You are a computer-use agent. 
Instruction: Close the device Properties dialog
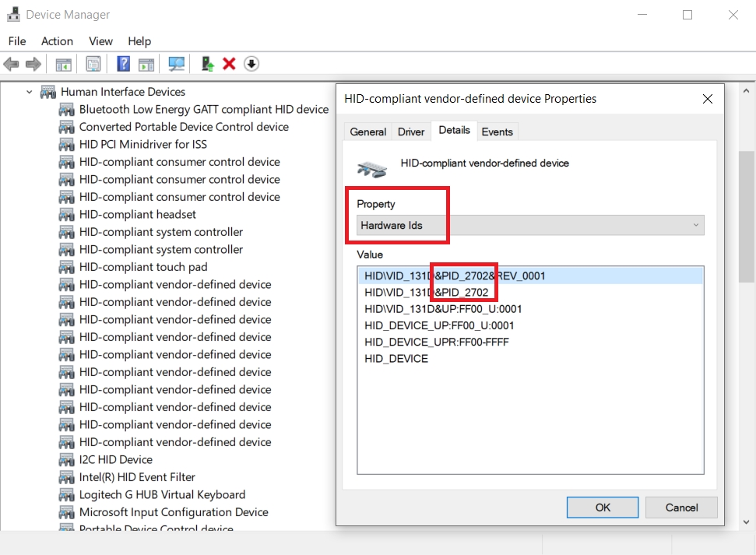pos(707,99)
